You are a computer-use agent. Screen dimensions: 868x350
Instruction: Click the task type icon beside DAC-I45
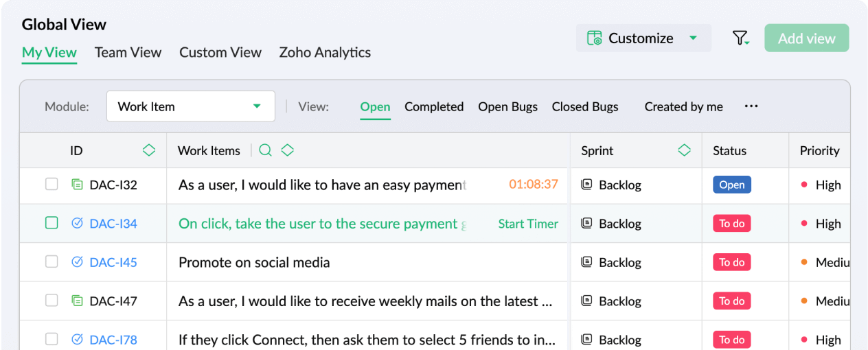77,262
